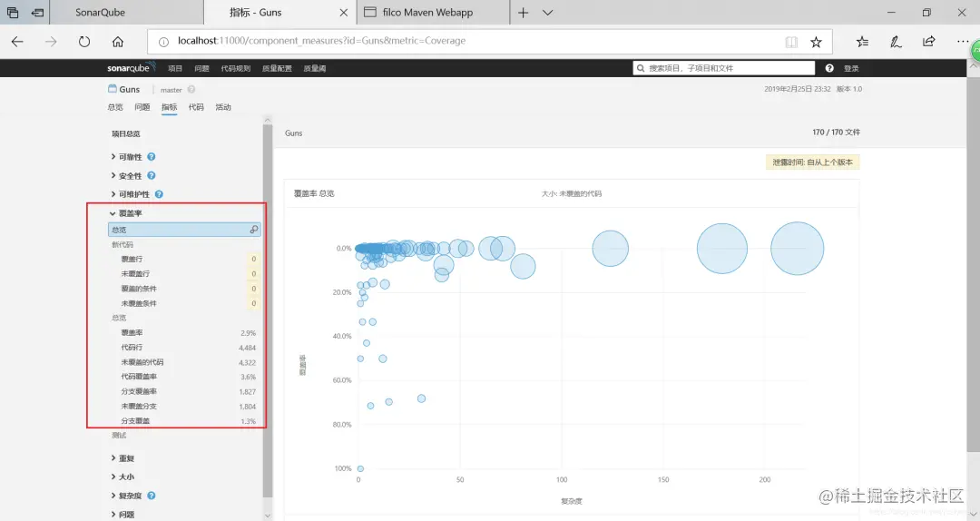Click the Guns breadcrumb above chart
Viewport: 980px width, 521px height.
click(293, 133)
